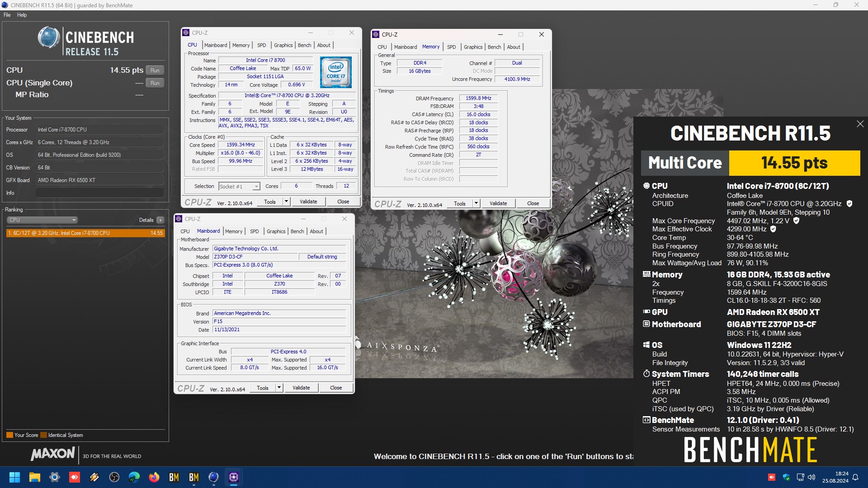Open the Tools dropdown arrow in the CPU-Z Memory window
868x488 pixels.
tap(476, 203)
